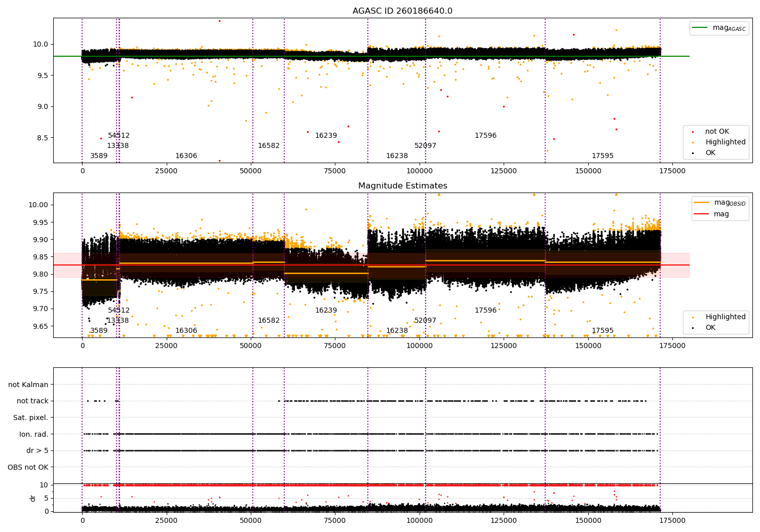Click x-tick '50000' under Magnitude Estimates plot
The image size is (760, 532).
click(251, 346)
